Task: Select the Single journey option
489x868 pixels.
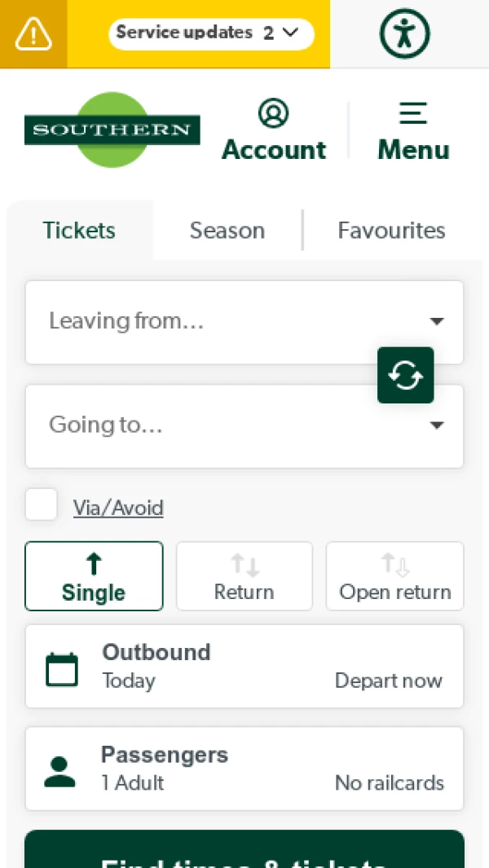Action: point(94,575)
